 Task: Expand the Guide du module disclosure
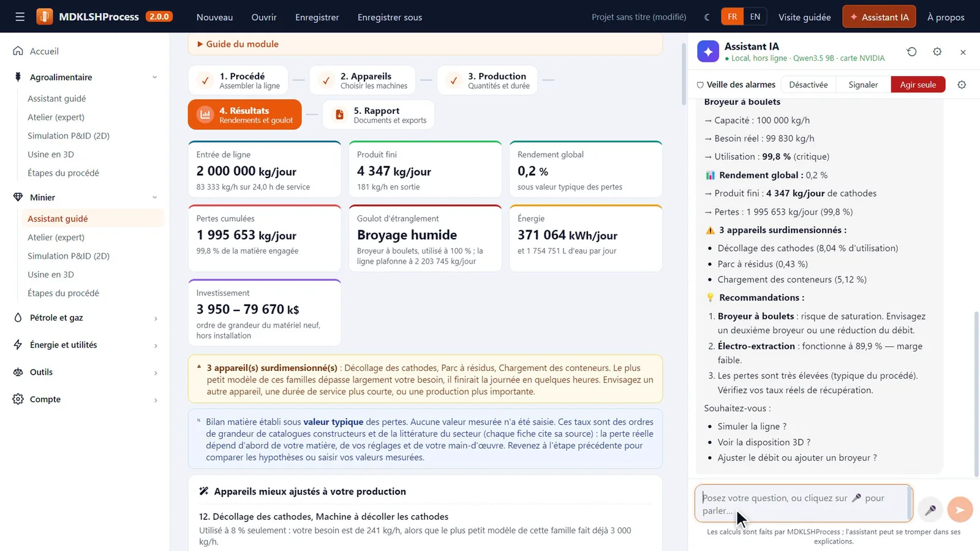(x=238, y=44)
